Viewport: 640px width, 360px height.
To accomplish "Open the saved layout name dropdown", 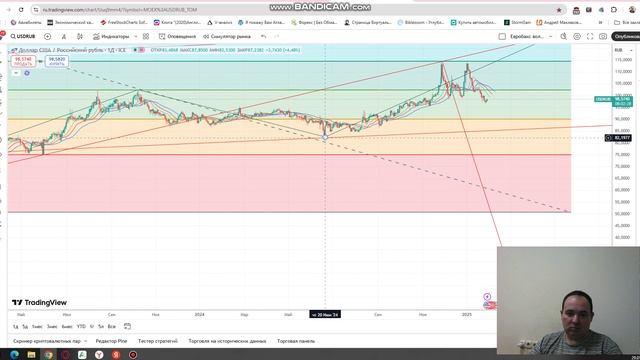I will click(531, 37).
